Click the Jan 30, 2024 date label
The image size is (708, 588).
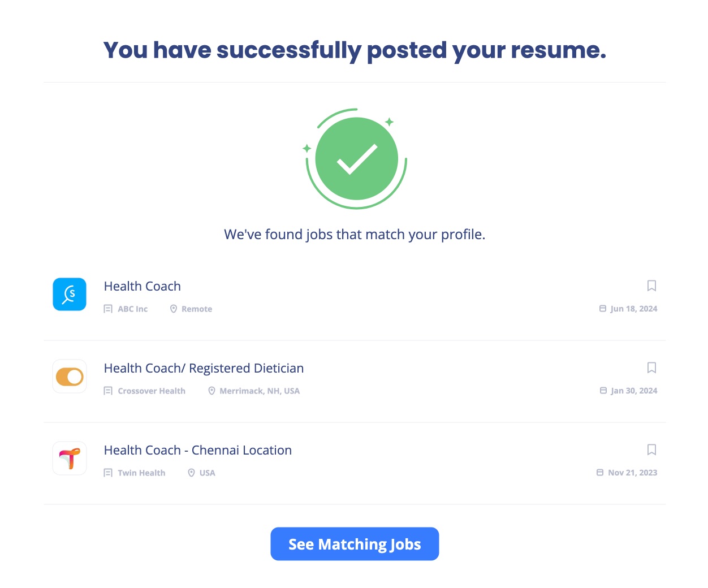633,391
